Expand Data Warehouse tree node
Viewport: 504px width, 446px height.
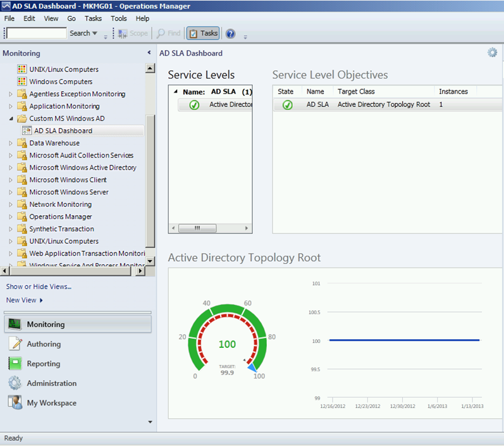11,143
